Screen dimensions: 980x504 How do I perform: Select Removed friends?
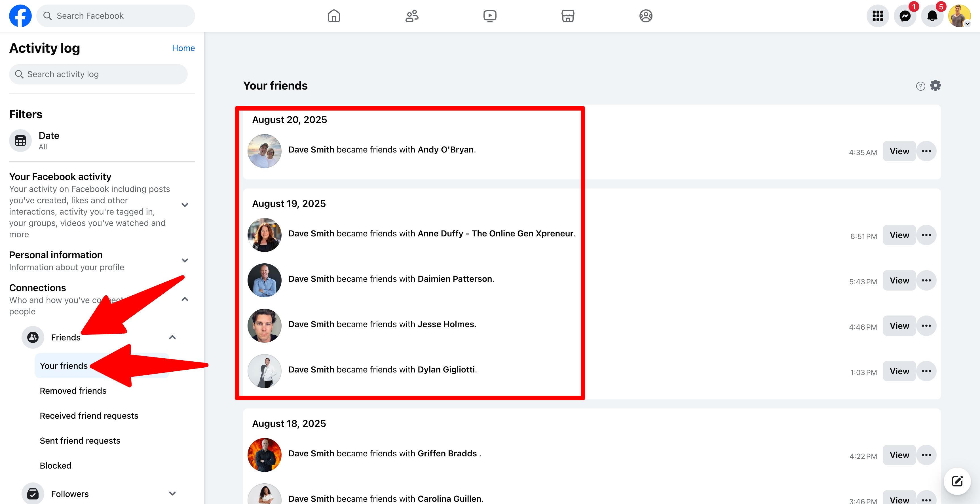click(73, 391)
